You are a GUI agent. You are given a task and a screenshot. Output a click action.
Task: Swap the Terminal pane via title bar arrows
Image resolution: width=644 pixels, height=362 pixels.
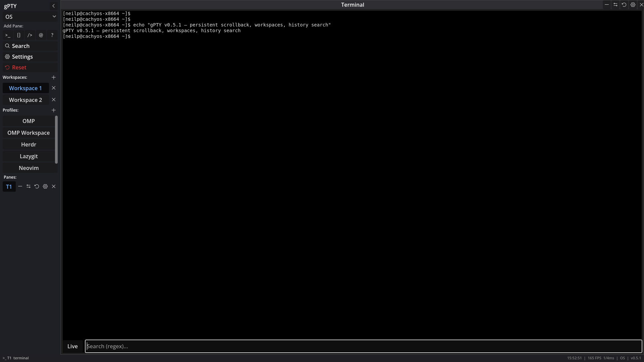tap(615, 5)
